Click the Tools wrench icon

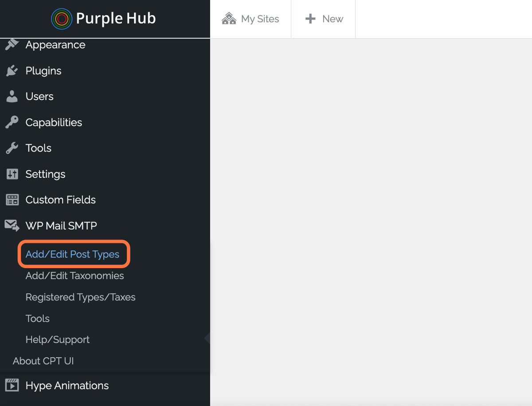pyautogui.click(x=12, y=148)
